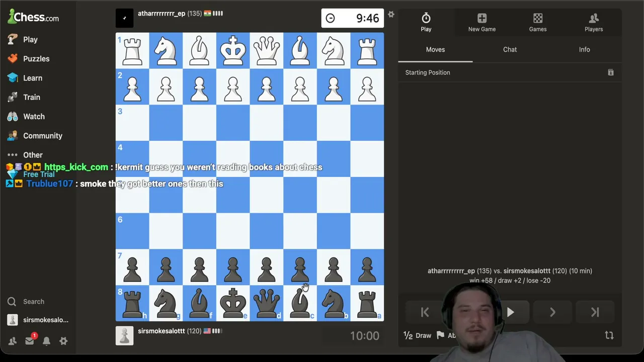The width and height of the screenshot is (644, 362).
Task: Click the opponent's 9:46 clock
Action: 353,18
